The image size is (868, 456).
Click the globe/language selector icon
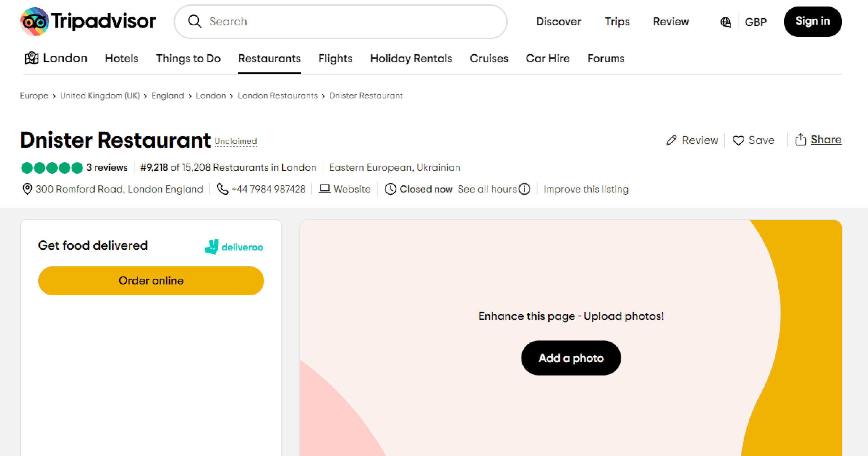[x=726, y=22]
